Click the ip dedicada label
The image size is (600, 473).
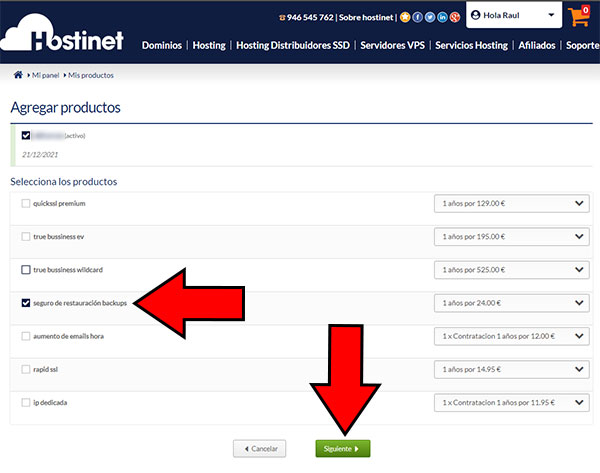coord(50,403)
